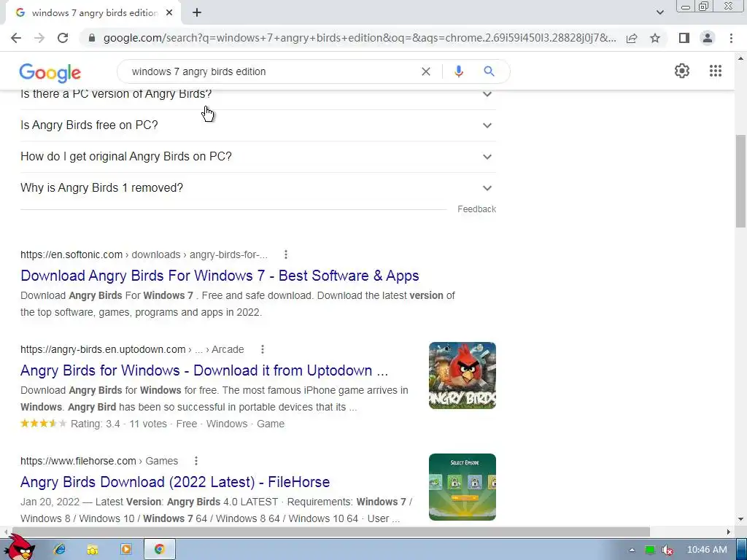
Task: Expand 'Why is Angry Birds 1 removed?'
Action: [x=258, y=188]
